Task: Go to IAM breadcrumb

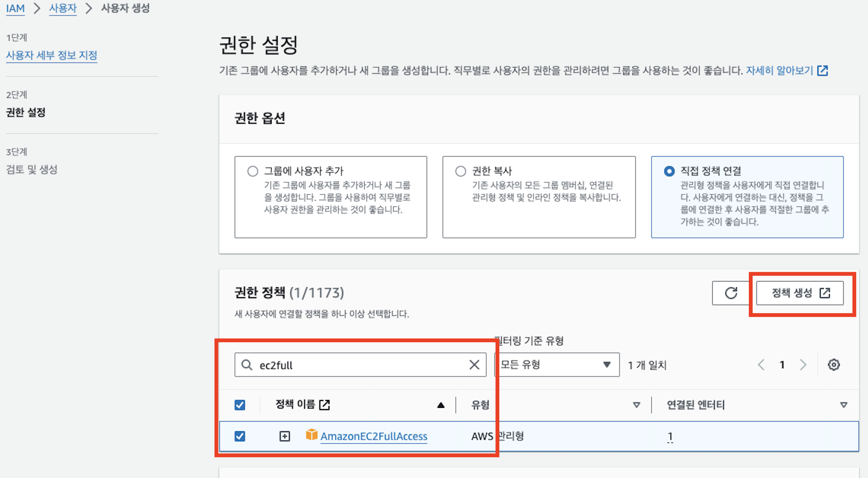Action: tap(15, 8)
